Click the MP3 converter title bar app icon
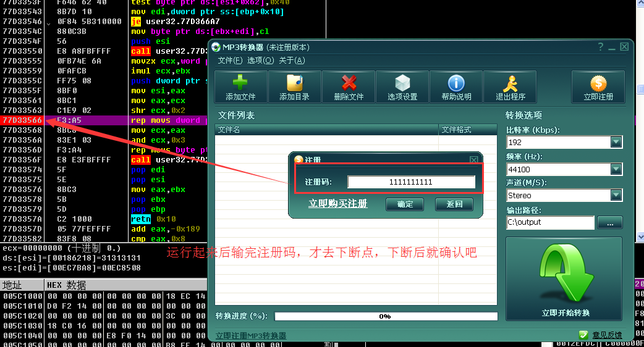644x347 pixels. (216, 48)
